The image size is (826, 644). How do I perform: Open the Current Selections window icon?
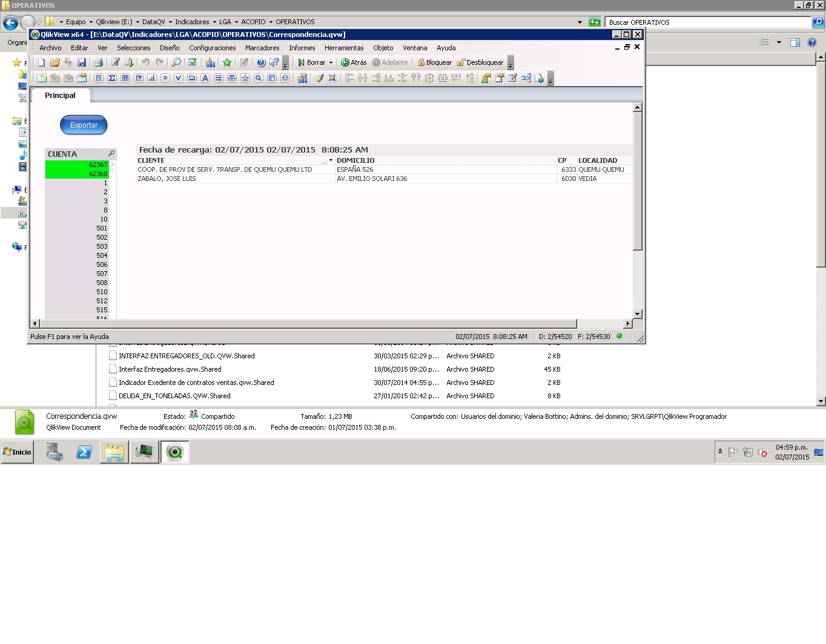[192, 62]
